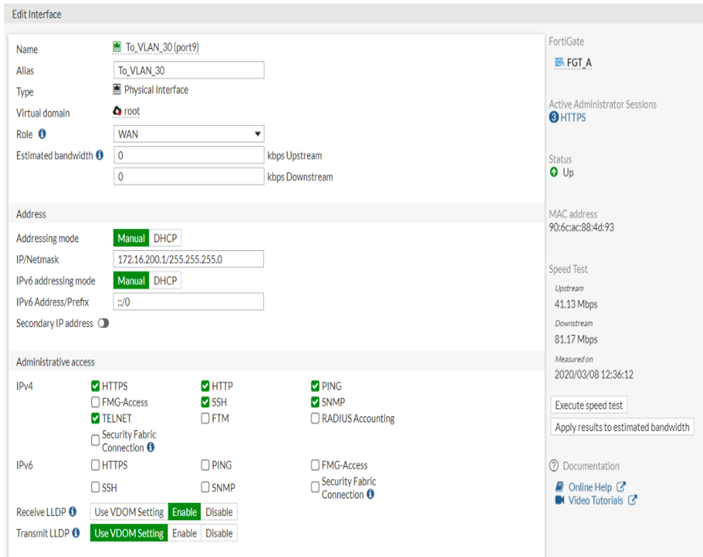
Task: Click the Transmit LLDP info icon
Action: pyautogui.click(x=75, y=533)
